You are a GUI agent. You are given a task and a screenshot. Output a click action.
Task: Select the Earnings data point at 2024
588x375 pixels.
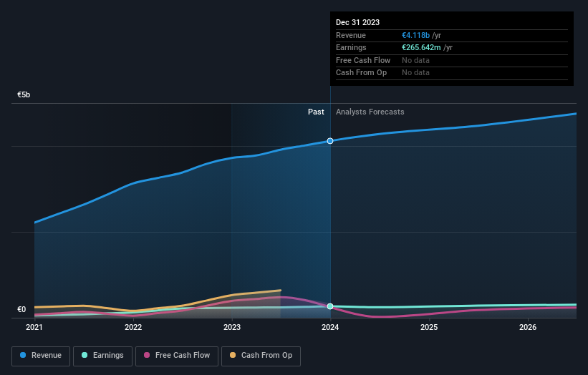pos(330,306)
